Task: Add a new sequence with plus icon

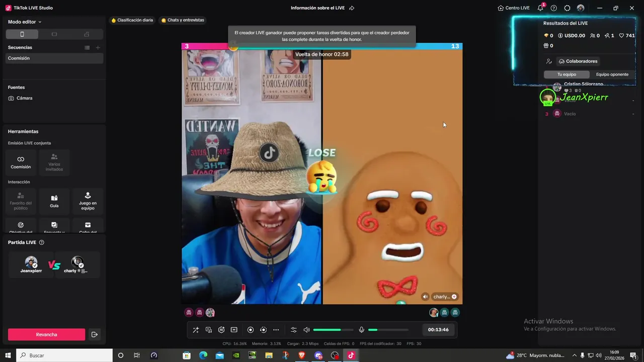Action: [98, 47]
